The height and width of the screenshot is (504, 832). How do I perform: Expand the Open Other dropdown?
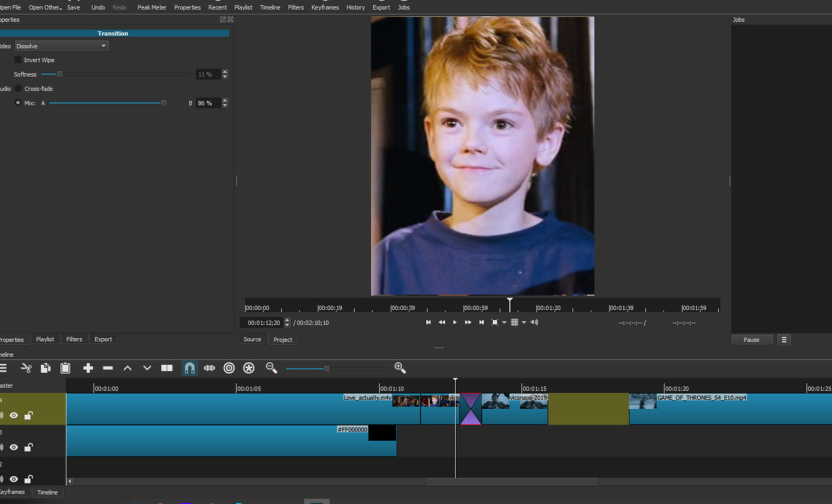(45, 7)
